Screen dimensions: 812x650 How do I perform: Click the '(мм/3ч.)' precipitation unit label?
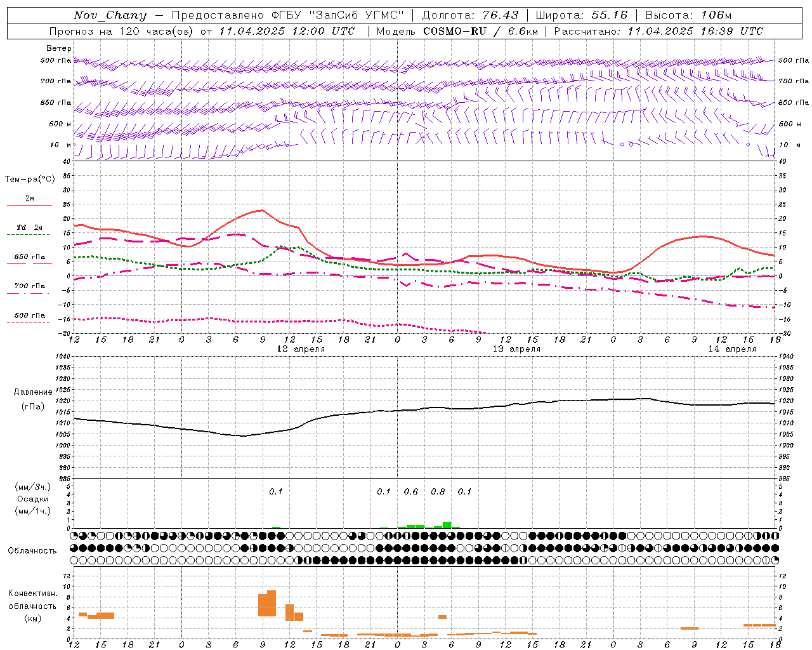(33, 487)
